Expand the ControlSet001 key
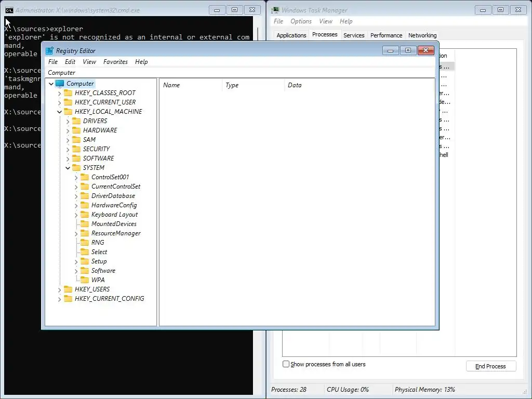Screen dimensions: 532x399 (x=76, y=177)
